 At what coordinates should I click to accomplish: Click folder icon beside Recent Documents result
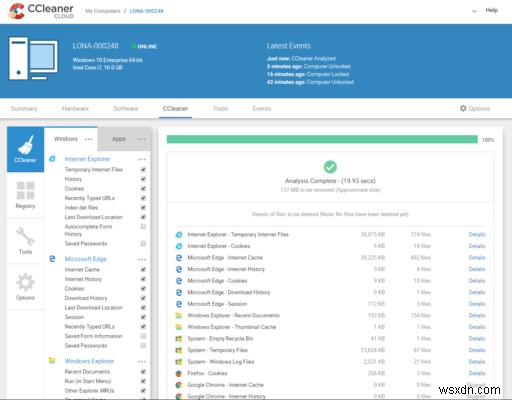pos(179,315)
